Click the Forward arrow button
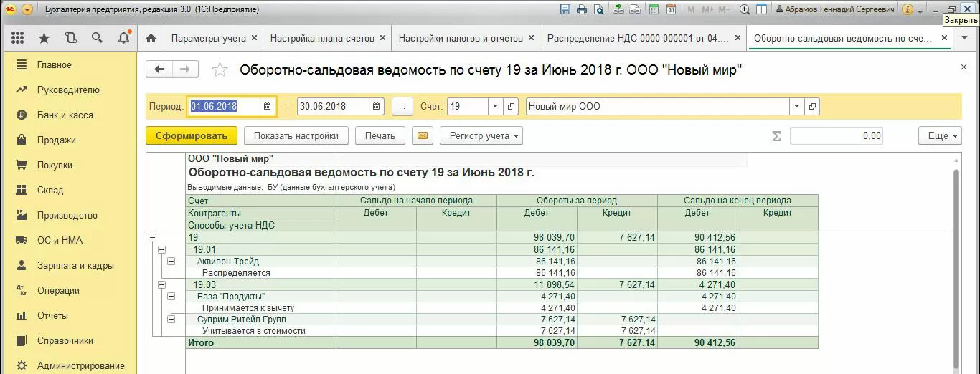Screen dimensions: 980x374 (x=185, y=69)
